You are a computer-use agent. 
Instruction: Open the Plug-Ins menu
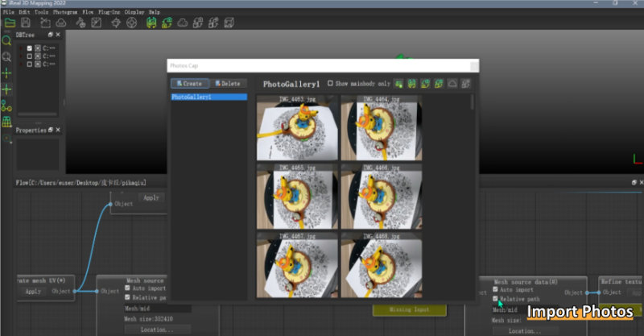[109, 12]
